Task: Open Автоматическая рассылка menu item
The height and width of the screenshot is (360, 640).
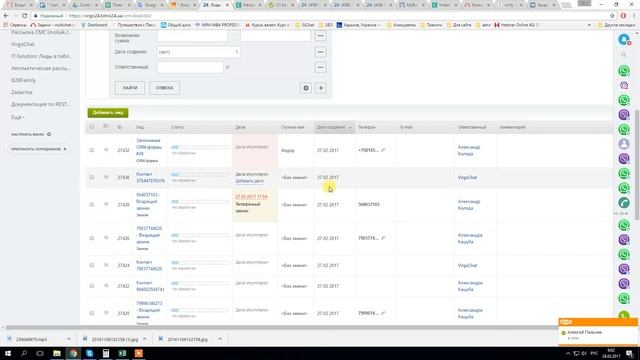Action: click(40, 68)
